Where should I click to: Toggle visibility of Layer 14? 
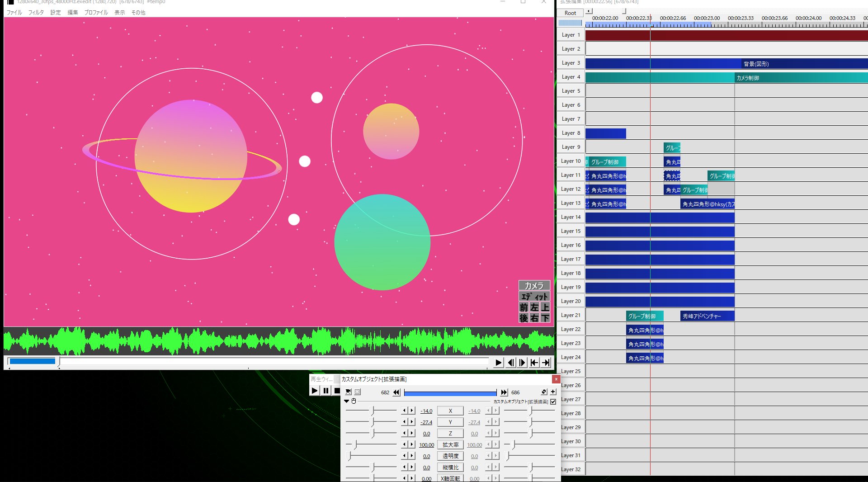click(x=571, y=217)
